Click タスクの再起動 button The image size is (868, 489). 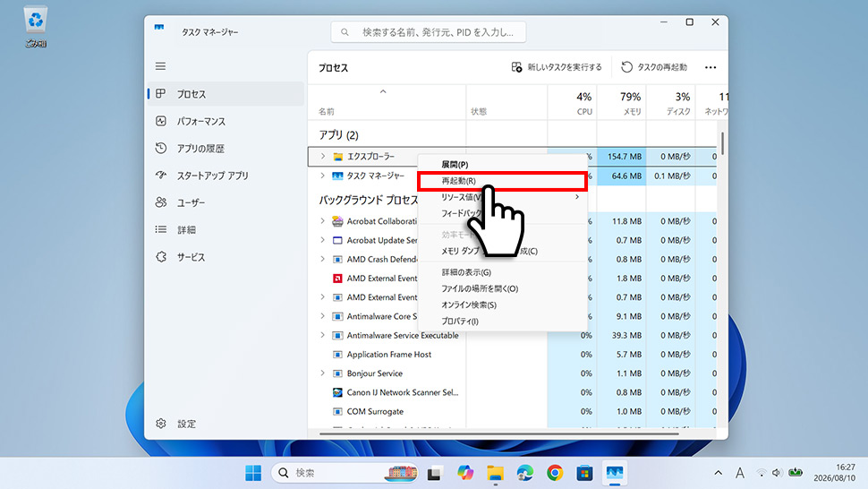[x=654, y=67]
